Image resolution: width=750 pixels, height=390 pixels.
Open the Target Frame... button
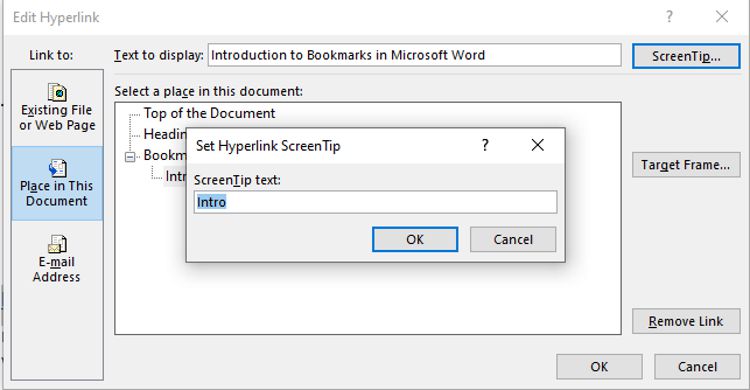click(686, 165)
